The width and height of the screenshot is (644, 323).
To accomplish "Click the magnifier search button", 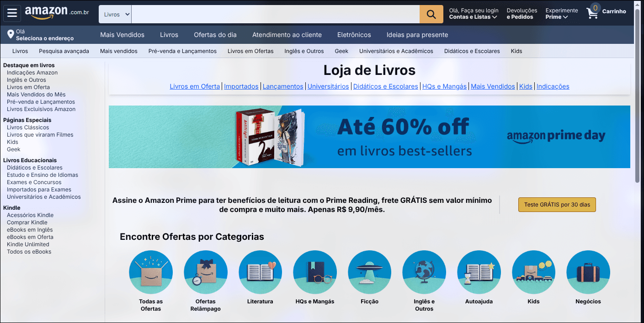I will coord(431,14).
